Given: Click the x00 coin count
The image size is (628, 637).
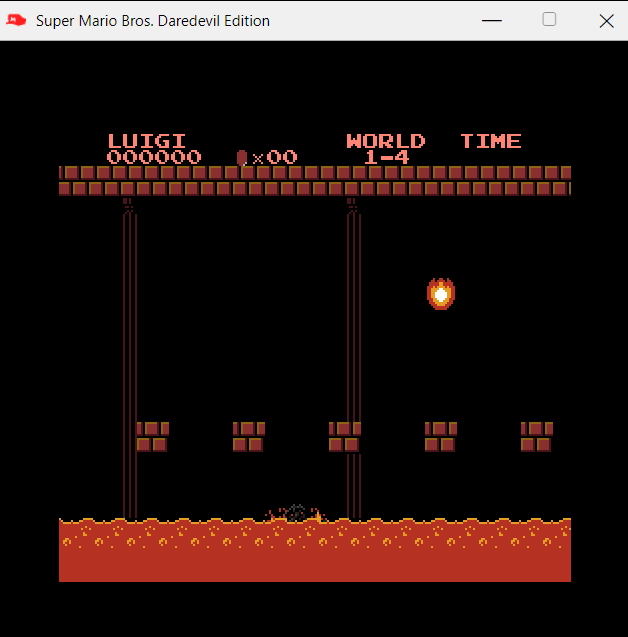Looking at the screenshot, I should tap(275, 157).
